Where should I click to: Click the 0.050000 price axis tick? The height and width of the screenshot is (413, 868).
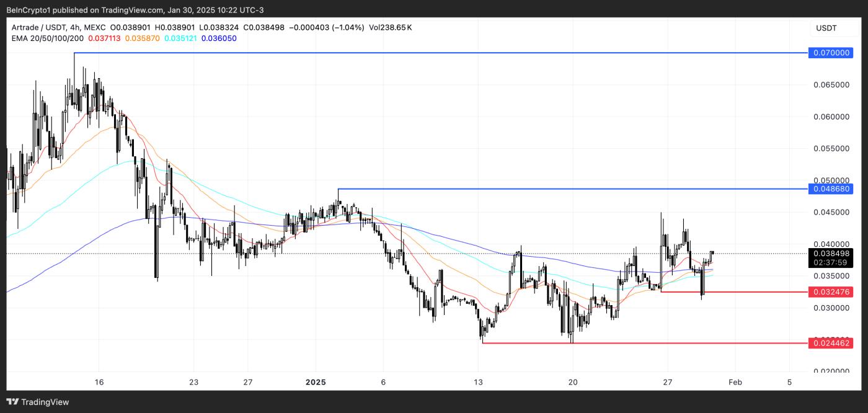click(x=830, y=180)
